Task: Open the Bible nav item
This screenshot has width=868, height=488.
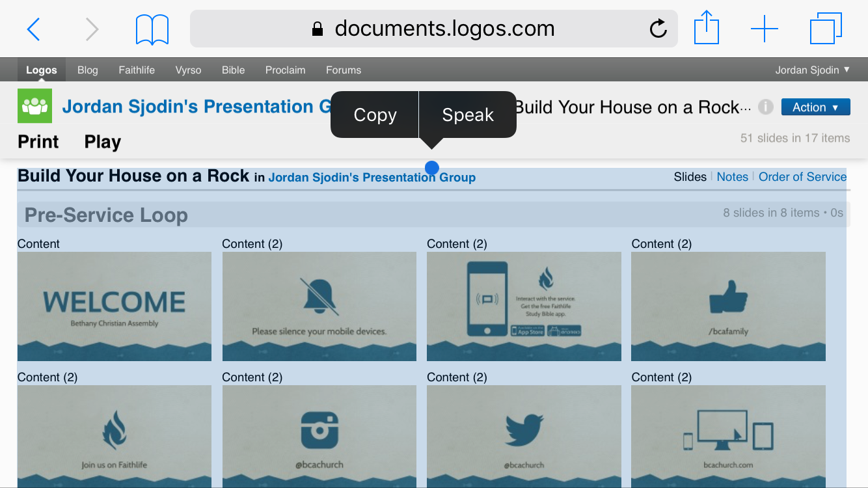Action: (233, 70)
